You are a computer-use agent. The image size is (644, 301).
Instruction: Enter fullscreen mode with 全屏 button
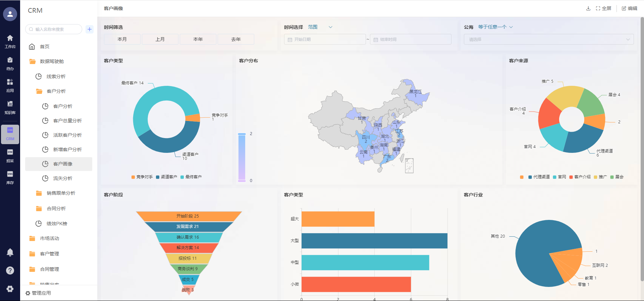pos(603,8)
